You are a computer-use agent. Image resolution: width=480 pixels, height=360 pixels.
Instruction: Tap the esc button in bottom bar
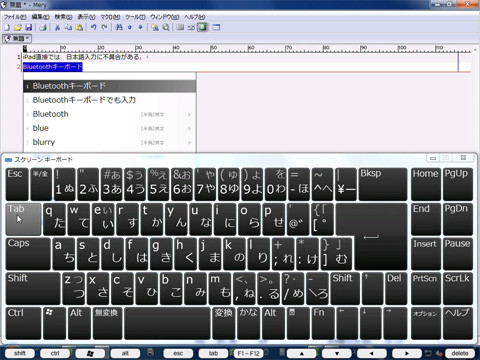[x=178, y=353]
